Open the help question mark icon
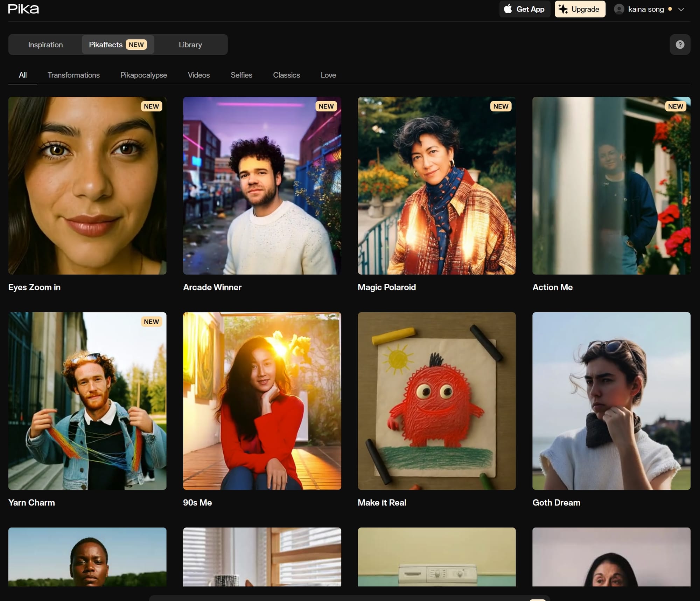Viewport: 700px width, 601px height. tap(680, 44)
